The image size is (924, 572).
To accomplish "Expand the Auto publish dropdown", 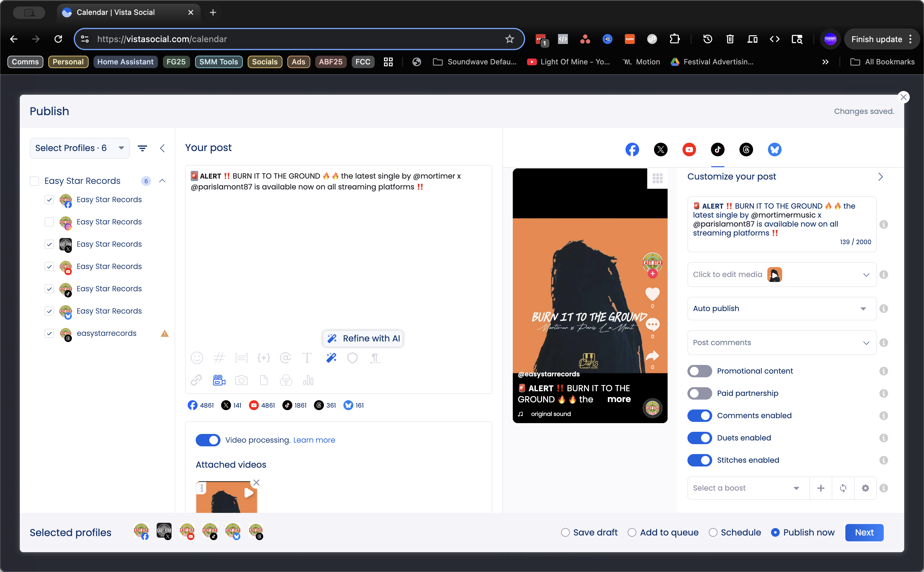I will (x=781, y=309).
